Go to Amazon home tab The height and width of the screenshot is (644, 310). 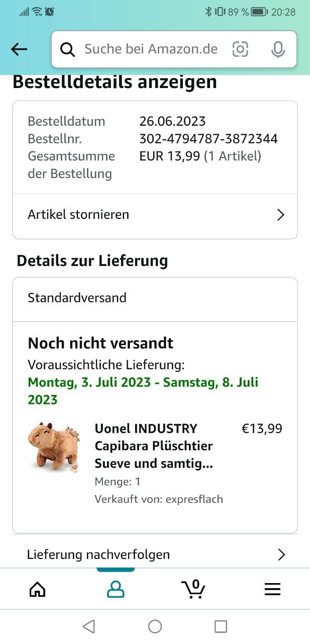[x=38, y=589]
